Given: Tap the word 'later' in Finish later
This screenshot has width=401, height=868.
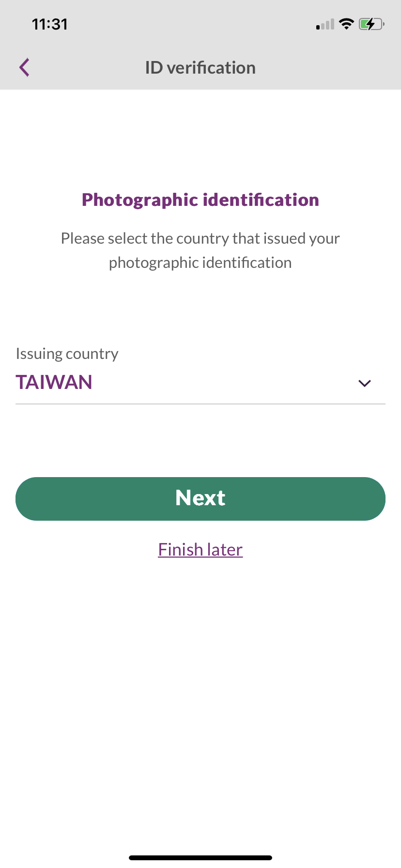Looking at the screenshot, I should point(225,550).
